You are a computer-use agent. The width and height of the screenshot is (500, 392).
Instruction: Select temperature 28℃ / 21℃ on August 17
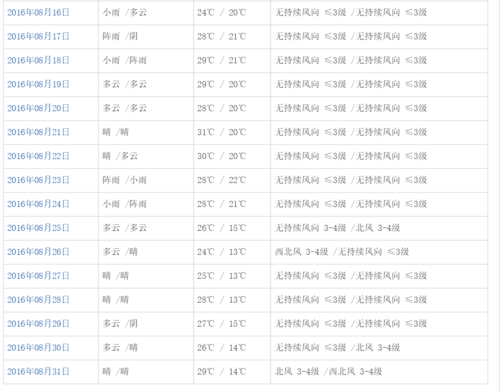click(221, 36)
